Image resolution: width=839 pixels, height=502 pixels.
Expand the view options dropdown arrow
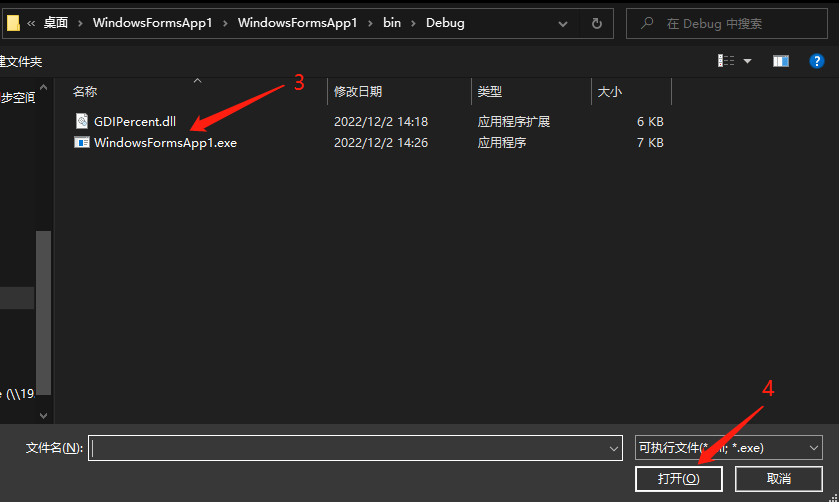[748, 61]
